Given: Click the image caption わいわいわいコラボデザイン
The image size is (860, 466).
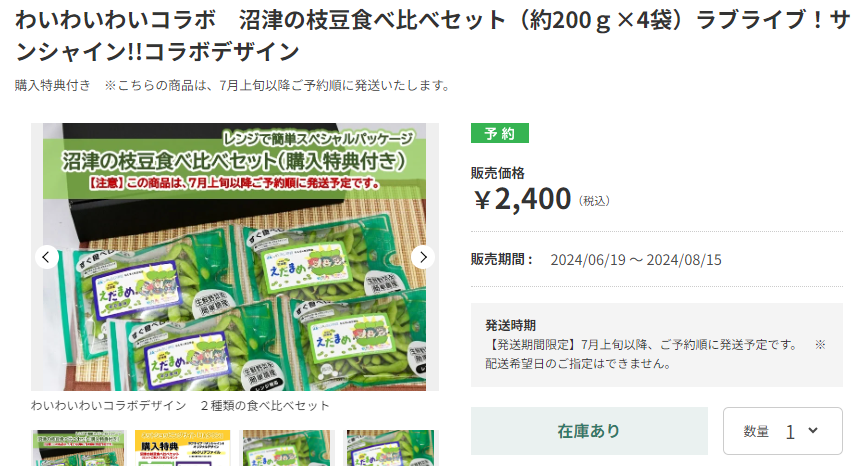Looking at the screenshot, I should click(x=109, y=406).
